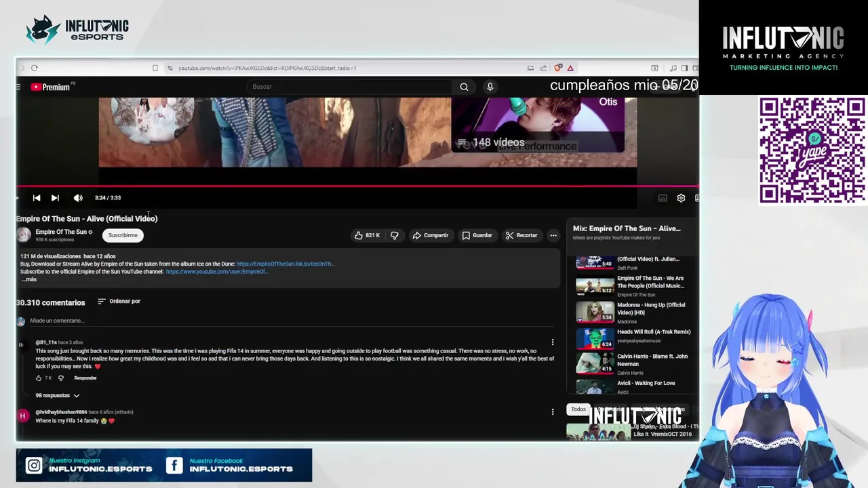Image resolution: width=868 pixels, height=488 pixels.
Task: Click the small circular user avatar by comment box
Action: pyautogui.click(x=21, y=321)
